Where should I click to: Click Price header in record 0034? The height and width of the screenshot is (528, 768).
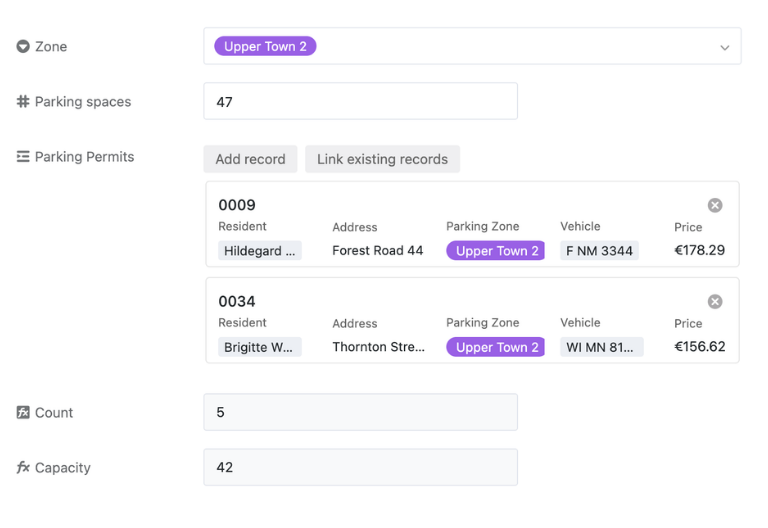coord(688,324)
